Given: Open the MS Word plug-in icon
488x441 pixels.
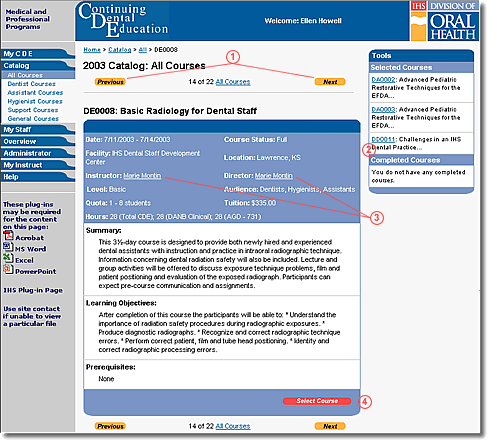Looking at the screenshot, I should 8,247.
